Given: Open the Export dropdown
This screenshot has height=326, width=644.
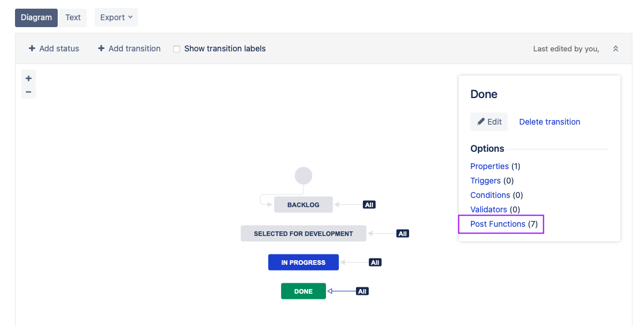Looking at the screenshot, I should coord(116,17).
